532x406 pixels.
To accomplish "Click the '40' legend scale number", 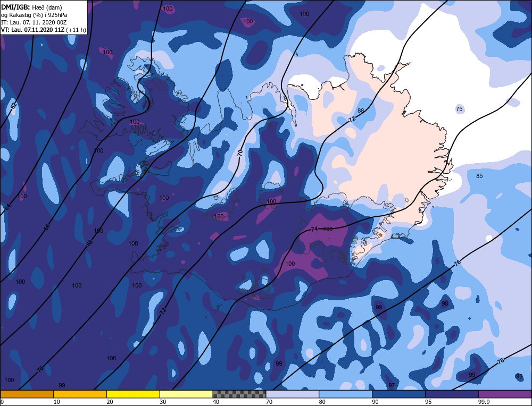I will (x=216, y=402).
